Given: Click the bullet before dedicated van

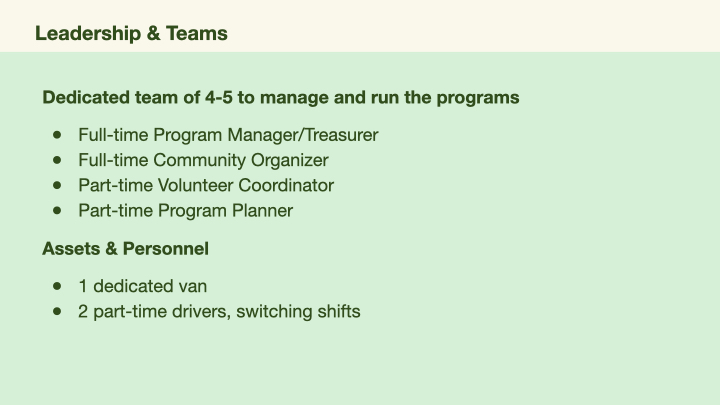Looking at the screenshot, I should click(57, 286).
